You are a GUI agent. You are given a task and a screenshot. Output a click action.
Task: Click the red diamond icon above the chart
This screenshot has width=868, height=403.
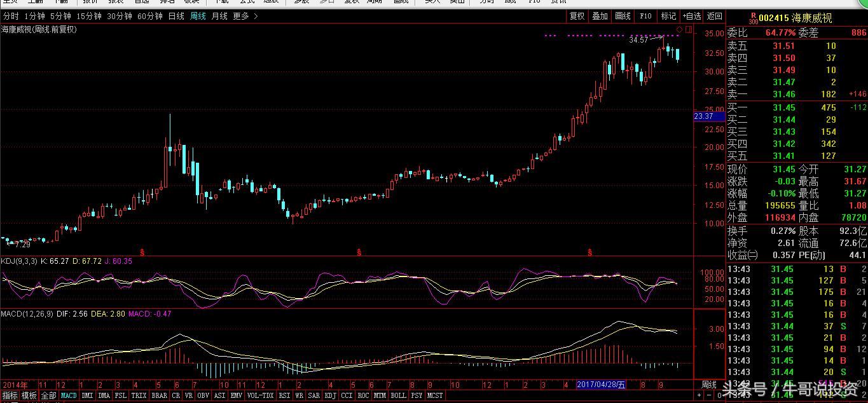679,30
